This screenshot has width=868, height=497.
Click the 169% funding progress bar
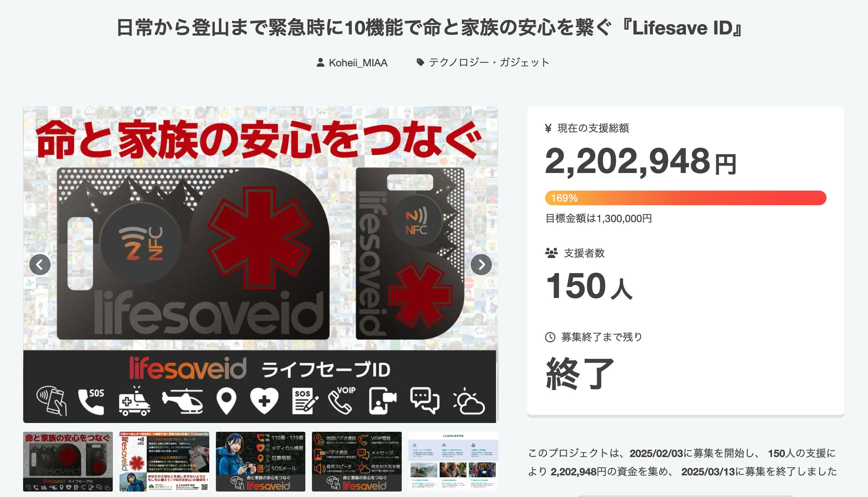685,198
